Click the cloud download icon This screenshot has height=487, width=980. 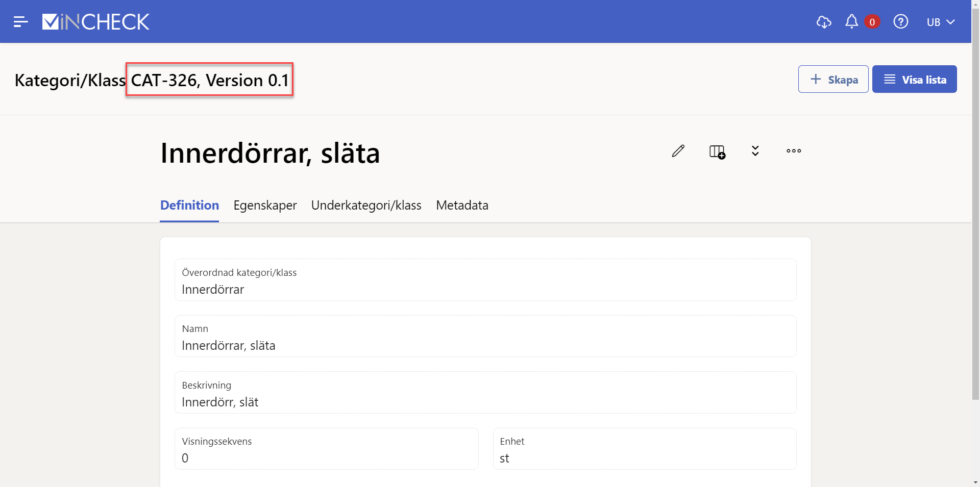823,22
